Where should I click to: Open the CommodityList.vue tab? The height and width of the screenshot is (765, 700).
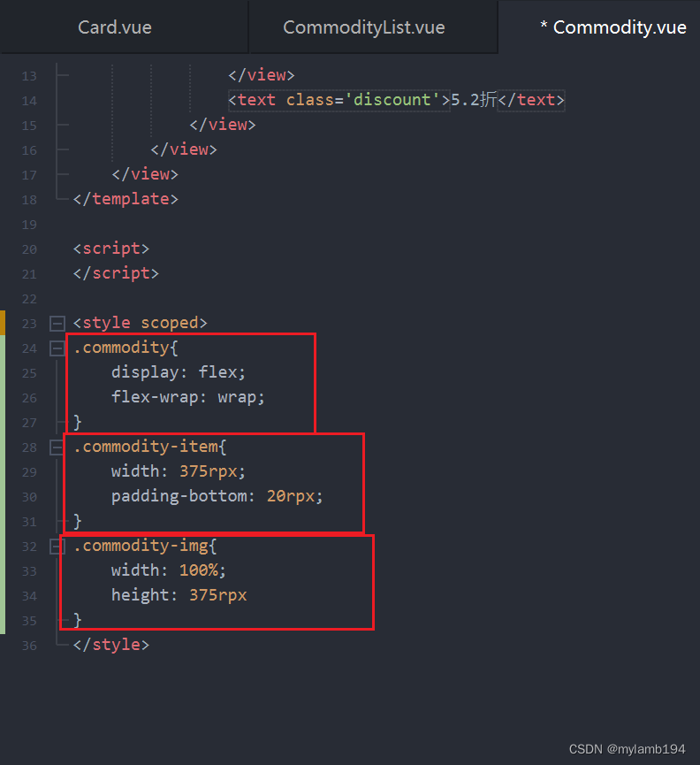[x=363, y=27]
